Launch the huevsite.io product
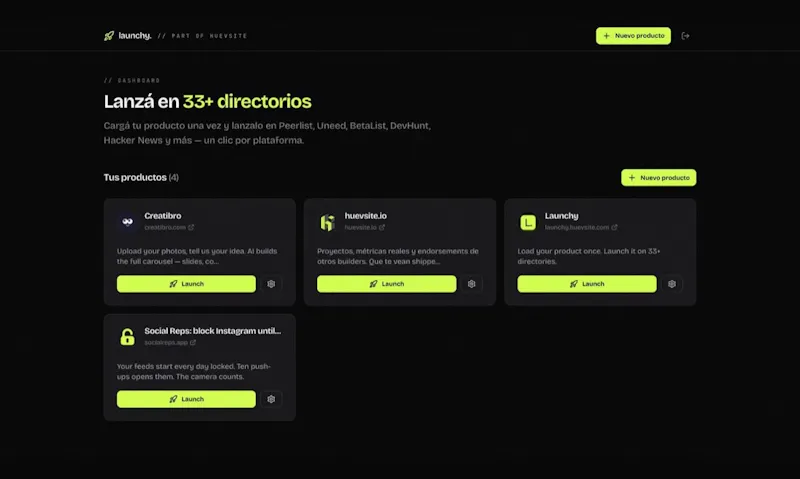Viewport: 800px width, 479px height. (387, 284)
